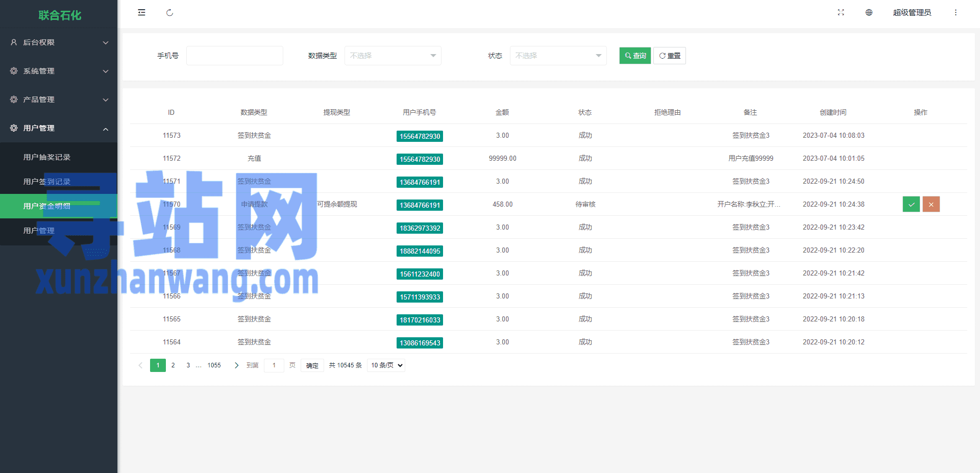980x473 pixels.
Task: Click 共 10545 条 total count
Action: click(346, 365)
